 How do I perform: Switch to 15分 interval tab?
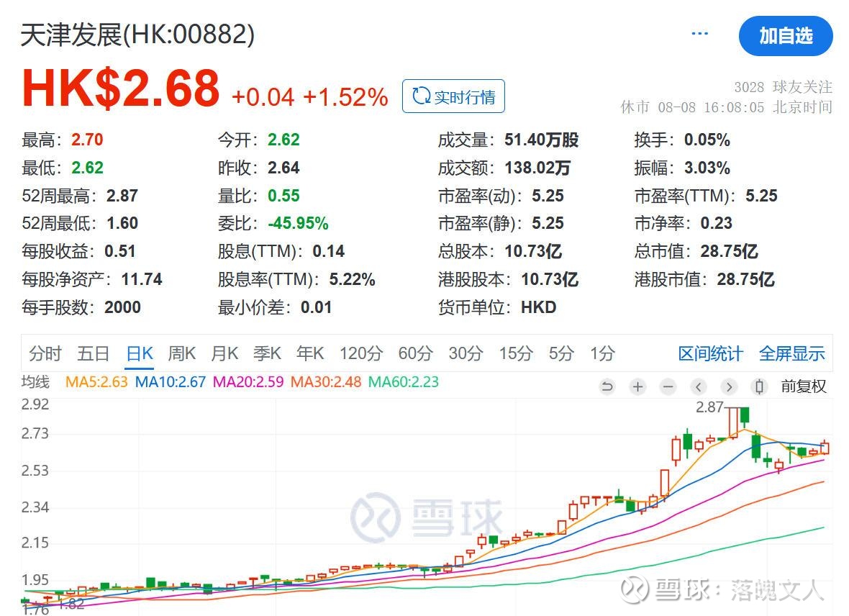tap(515, 354)
